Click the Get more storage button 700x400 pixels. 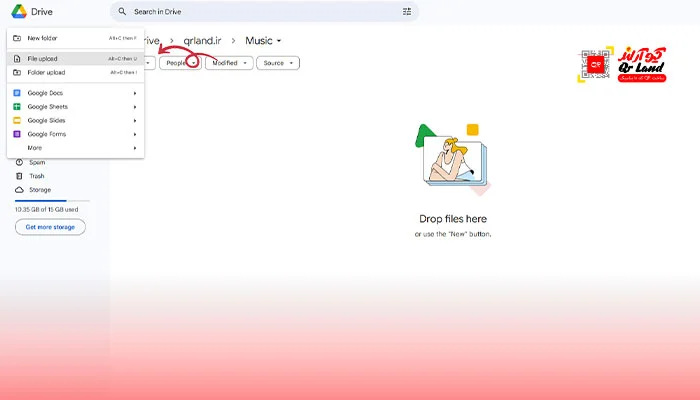pyautogui.click(x=50, y=227)
